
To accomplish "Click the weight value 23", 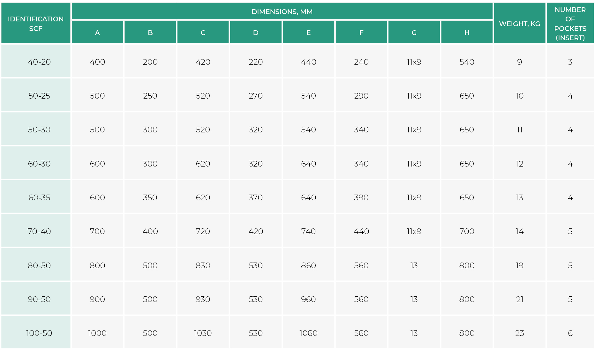I will click(519, 333).
